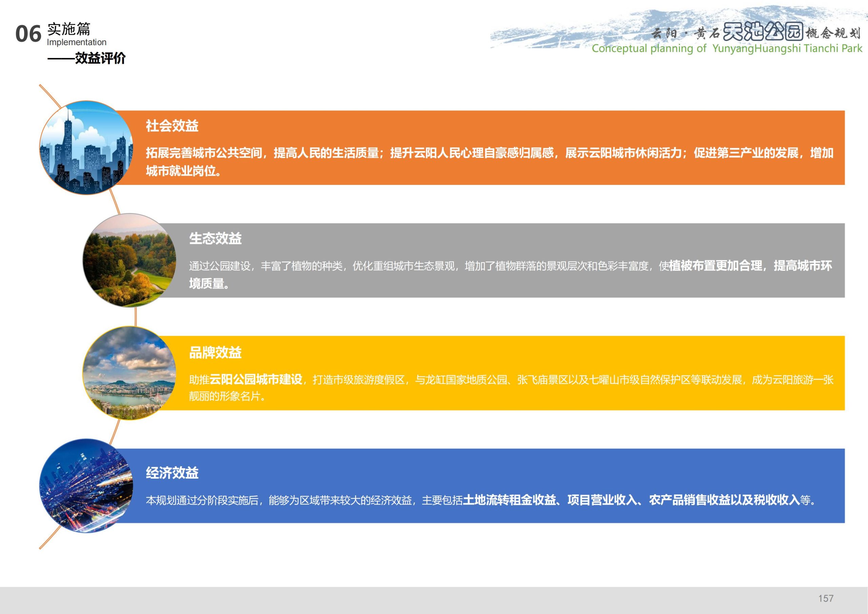Select the 经济效益 heading
868x614 pixels.
[x=172, y=473]
